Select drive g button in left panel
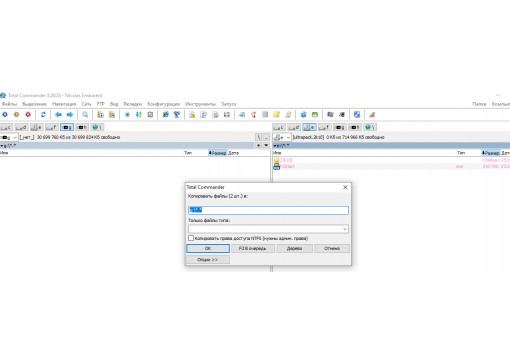This screenshot has width=510, height=364. [x=67, y=127]
